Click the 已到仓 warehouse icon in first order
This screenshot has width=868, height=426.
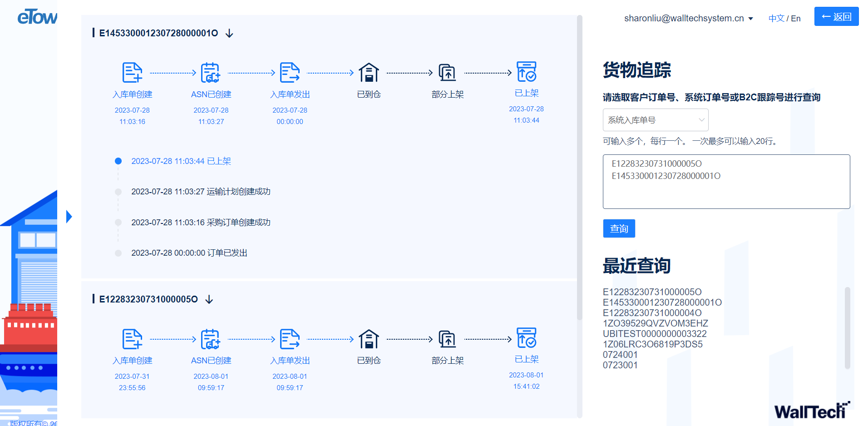(x=369, y=73)
